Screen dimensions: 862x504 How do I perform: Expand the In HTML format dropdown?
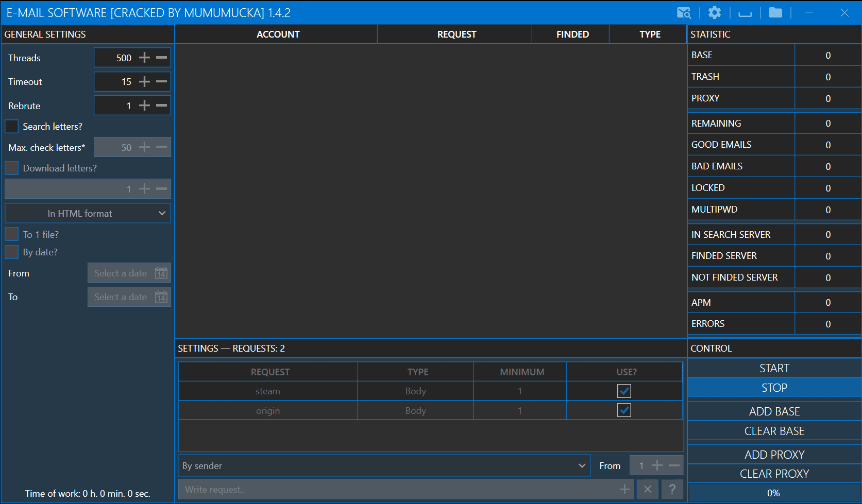(88, 213)
